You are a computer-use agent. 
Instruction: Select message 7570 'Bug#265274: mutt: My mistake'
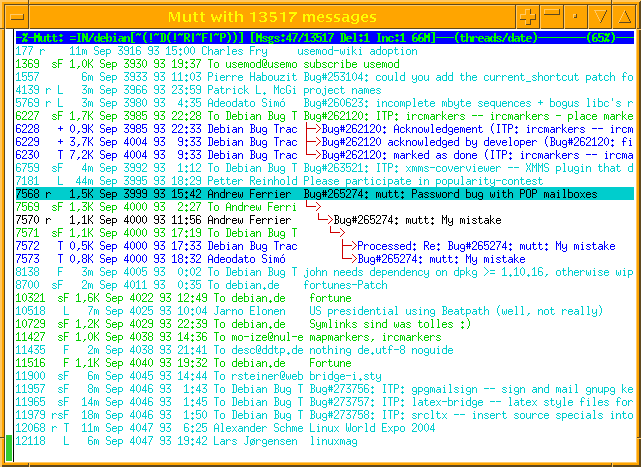coord(325,220)
